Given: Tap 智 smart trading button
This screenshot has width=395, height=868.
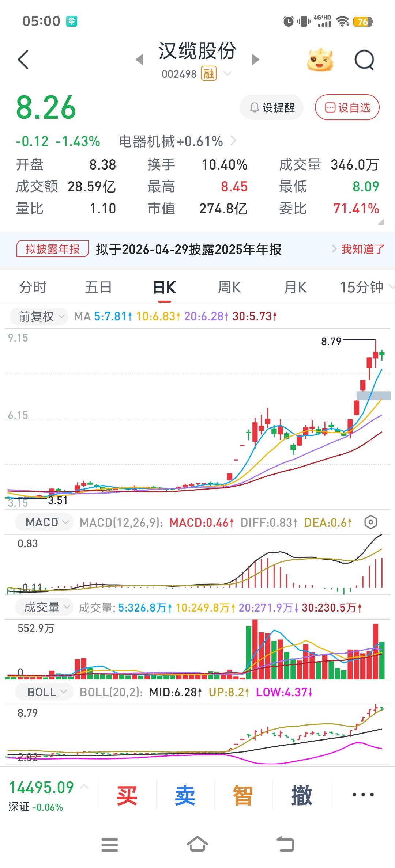Looking at the screenshot, I should 243,795.
